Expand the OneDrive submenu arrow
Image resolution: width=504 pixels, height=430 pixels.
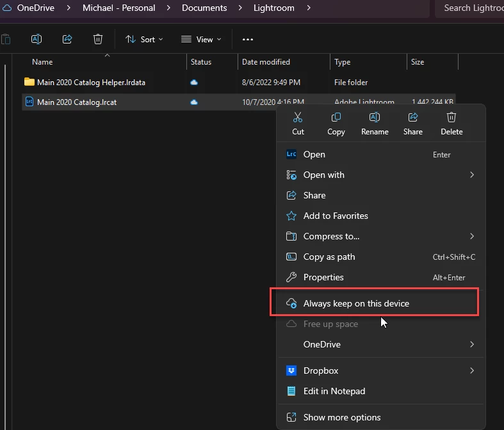[472, 344]
